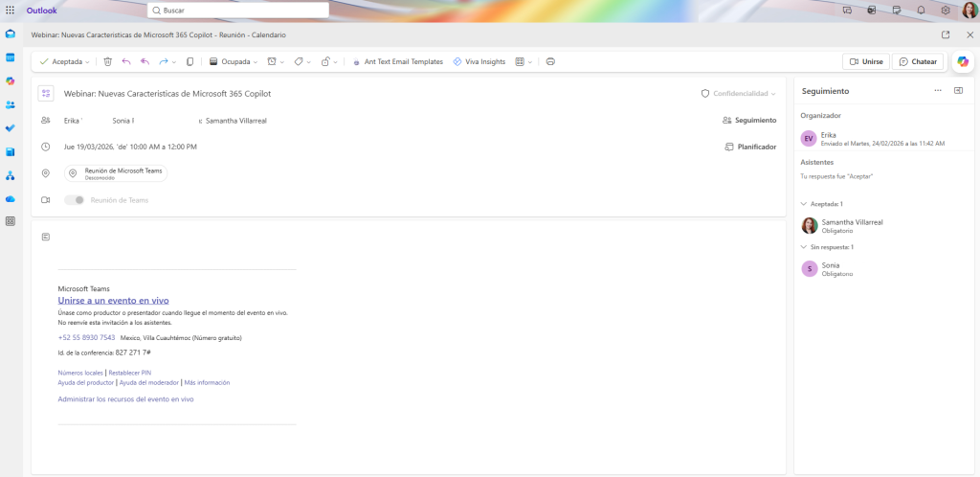Click the delete (trash) icon in toolbar

coord(108,61)
